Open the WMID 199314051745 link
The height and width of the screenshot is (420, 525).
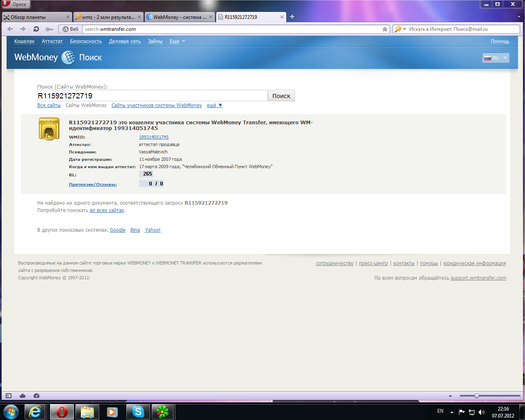point(154,137)
